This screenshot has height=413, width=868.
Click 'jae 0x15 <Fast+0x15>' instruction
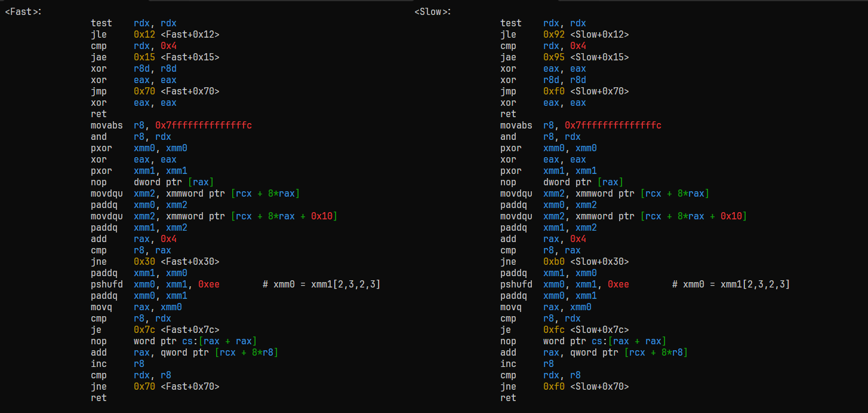(155, 57)
